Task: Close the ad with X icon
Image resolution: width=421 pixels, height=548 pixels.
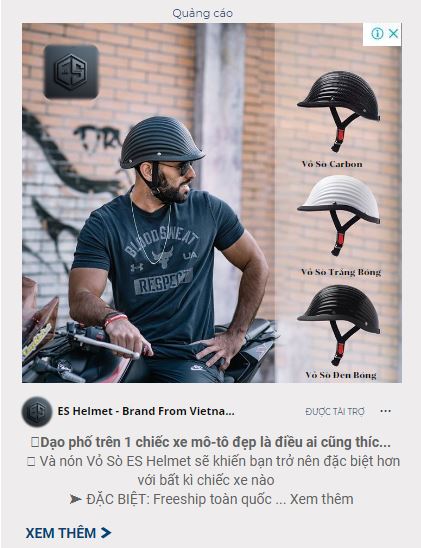Action: pyautogui.click(x=393, y=34)
